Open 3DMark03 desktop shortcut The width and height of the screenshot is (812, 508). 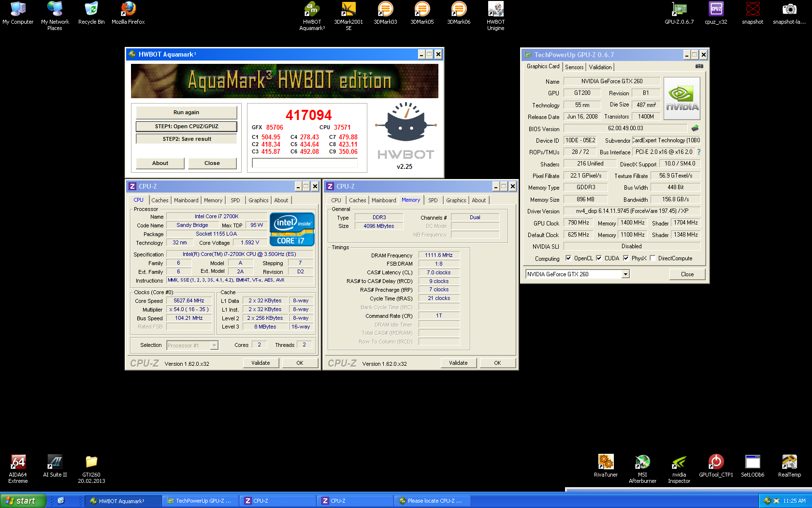[385, 13]
